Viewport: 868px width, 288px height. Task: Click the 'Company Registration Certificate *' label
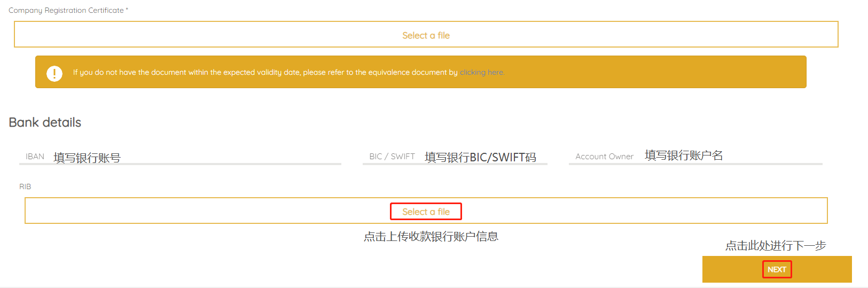click(68, 10)
